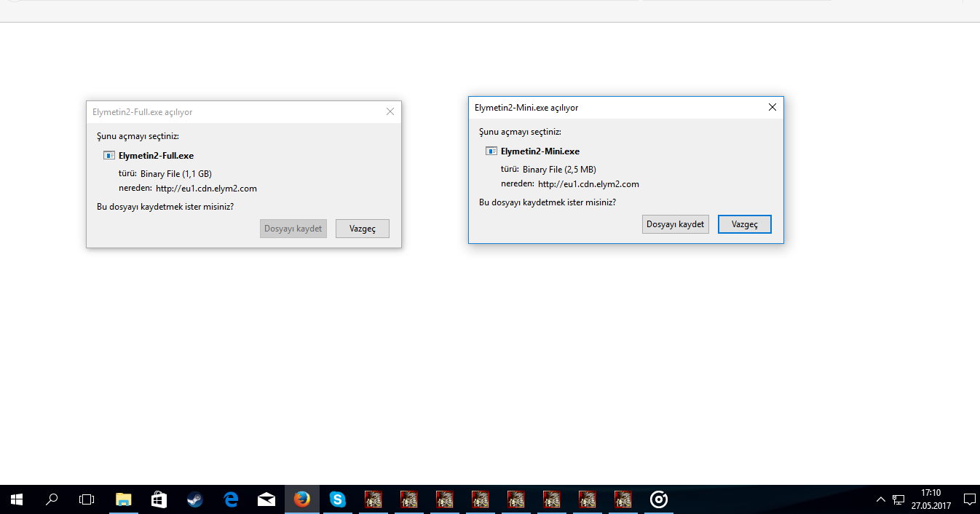Click the Elymetin2-Mini.exe açılıyor title bar text
This screenshot has height=514, width=980.
(526, 107)
